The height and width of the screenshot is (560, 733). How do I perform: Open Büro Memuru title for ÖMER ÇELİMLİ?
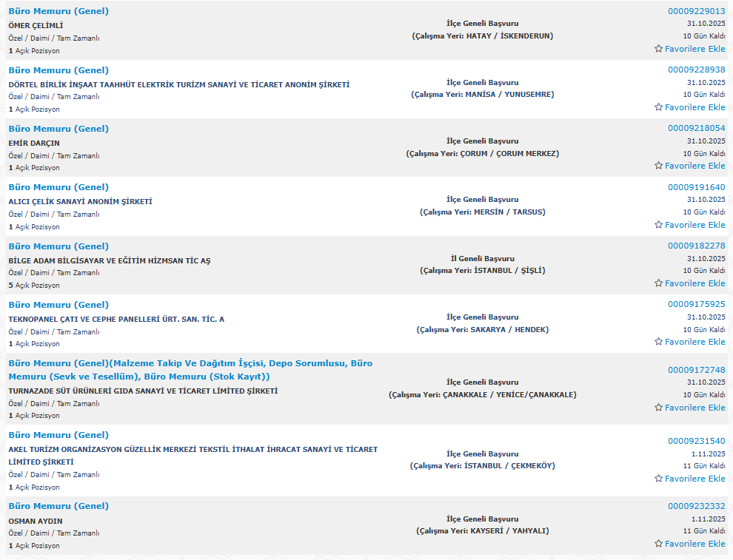click(58, 11)
